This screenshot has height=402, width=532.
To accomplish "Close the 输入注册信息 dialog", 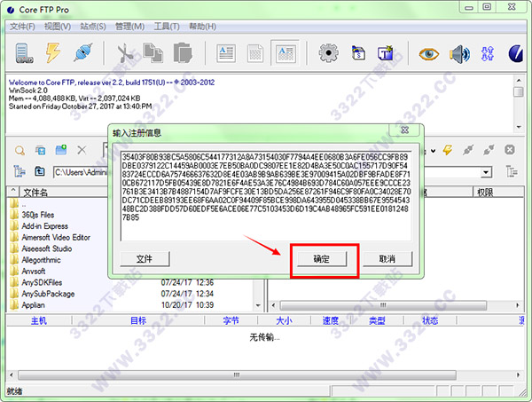I will point(405,130).
